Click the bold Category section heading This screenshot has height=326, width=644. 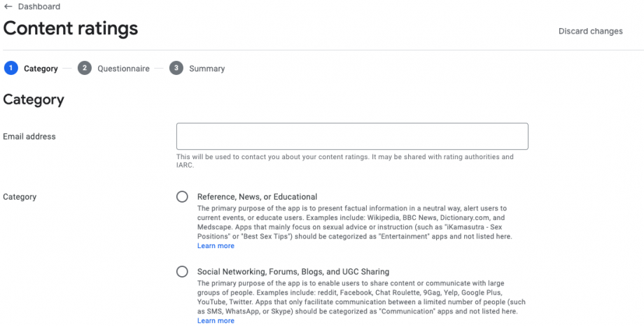34,100
